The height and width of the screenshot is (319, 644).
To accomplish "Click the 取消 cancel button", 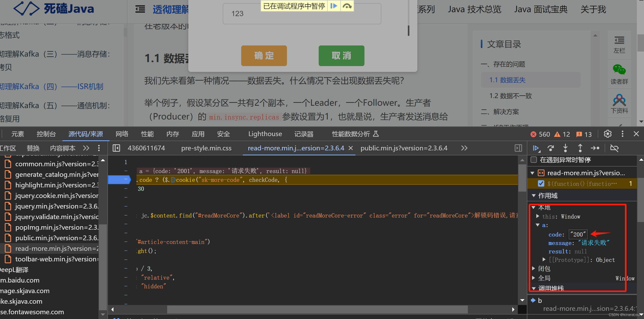I will point(341,56).
